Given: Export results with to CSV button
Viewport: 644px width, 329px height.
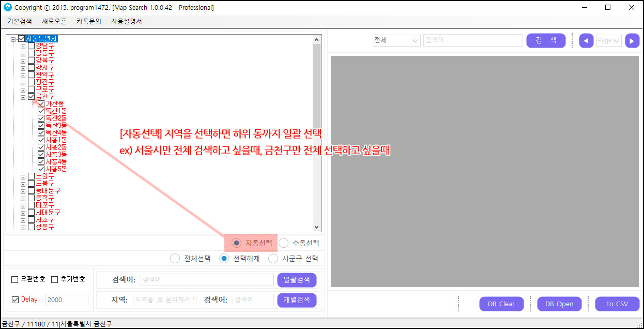Looking at the screenshot, I should [617, 304].
